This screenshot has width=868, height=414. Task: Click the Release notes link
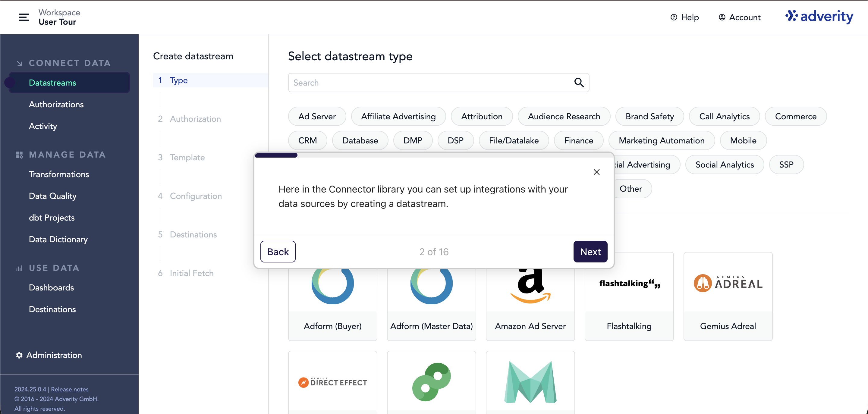click(x=69, y=389)
